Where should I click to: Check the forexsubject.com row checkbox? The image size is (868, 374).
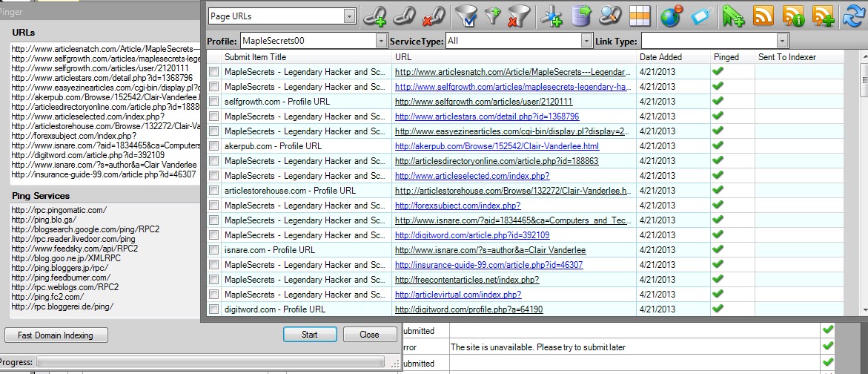point(213,206)
